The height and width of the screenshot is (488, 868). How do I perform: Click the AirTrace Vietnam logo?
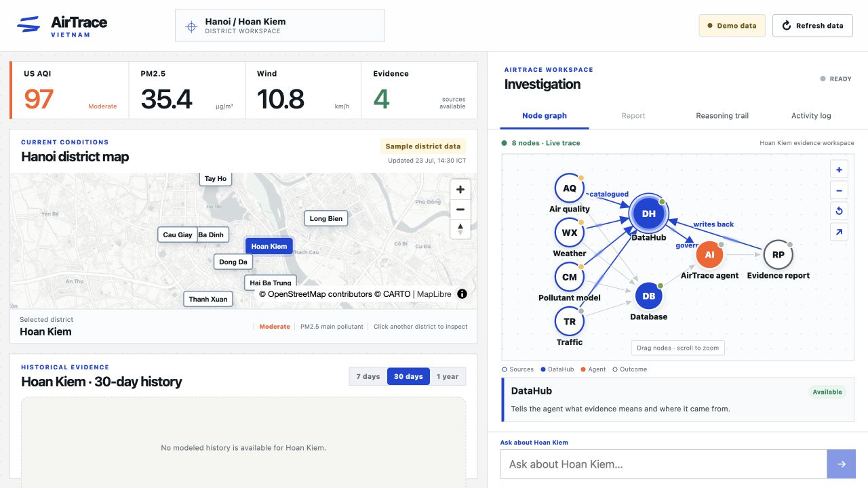click(62, 26)
